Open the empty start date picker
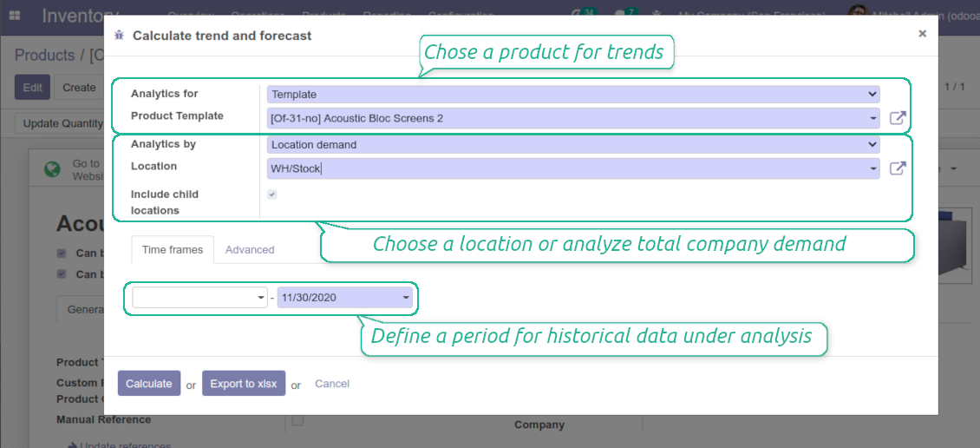 200,298
